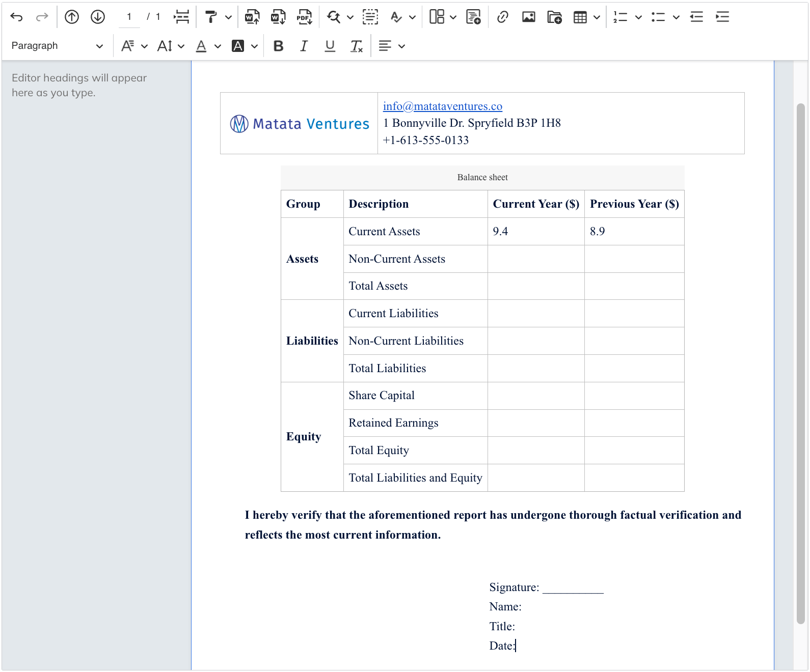Click the undo arrow icon

coord(16,17)
